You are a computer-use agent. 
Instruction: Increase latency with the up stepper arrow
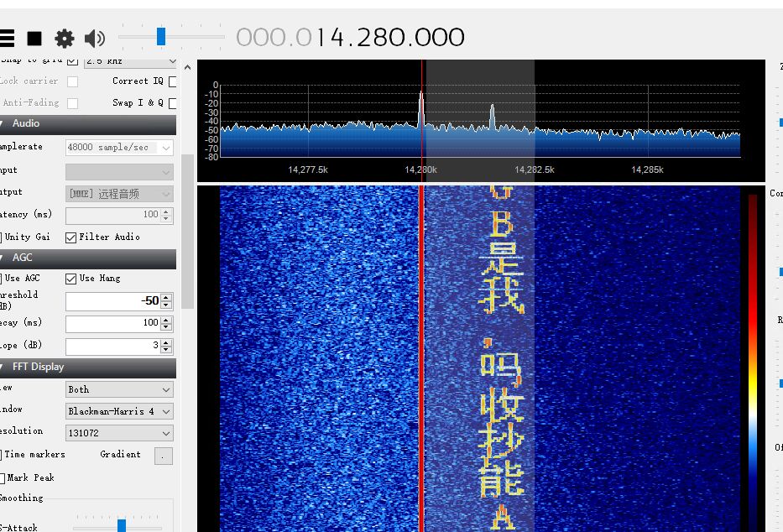click(167, 211)
